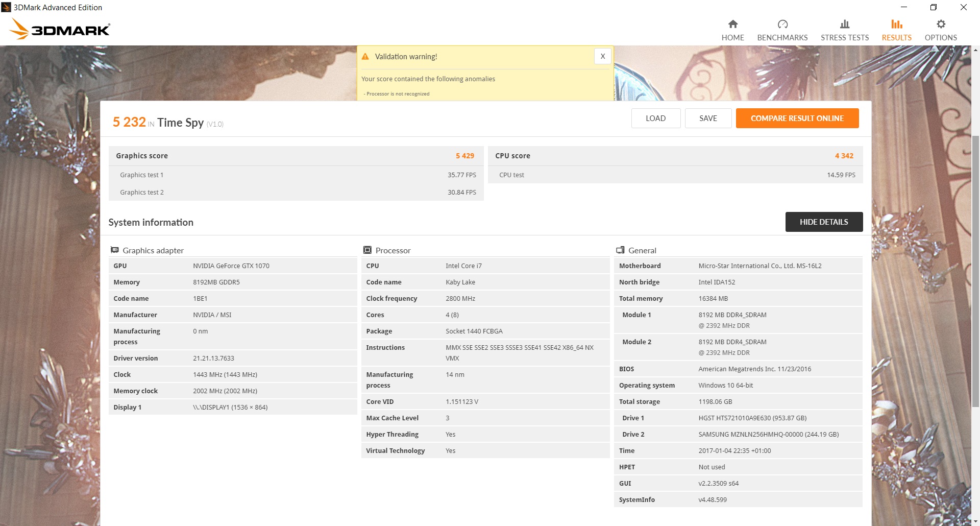Switch to the HOME tab label
Screen dimensions: 980x526
pyautogui.click(x=733, y=38)
